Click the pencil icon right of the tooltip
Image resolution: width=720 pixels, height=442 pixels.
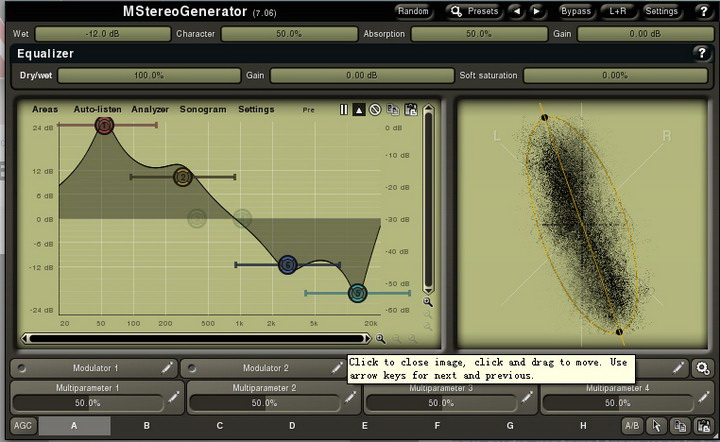pyautogui.click(x=678, y=368)
